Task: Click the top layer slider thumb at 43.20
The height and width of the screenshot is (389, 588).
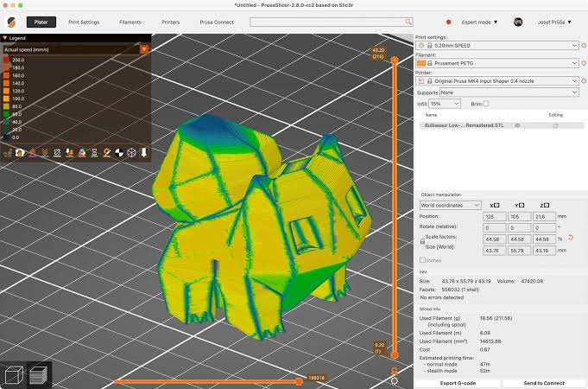Action: [395, 60]
